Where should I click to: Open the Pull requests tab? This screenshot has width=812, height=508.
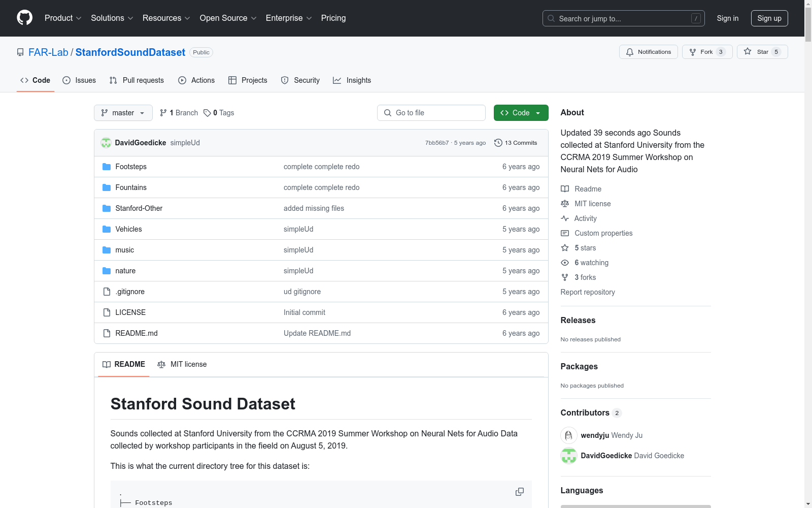137,80
